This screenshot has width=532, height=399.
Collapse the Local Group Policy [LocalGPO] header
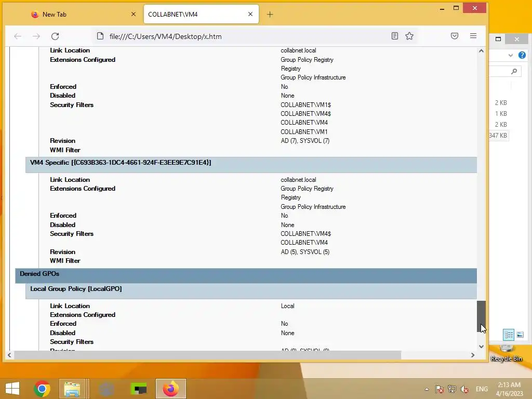pos(251,291)
